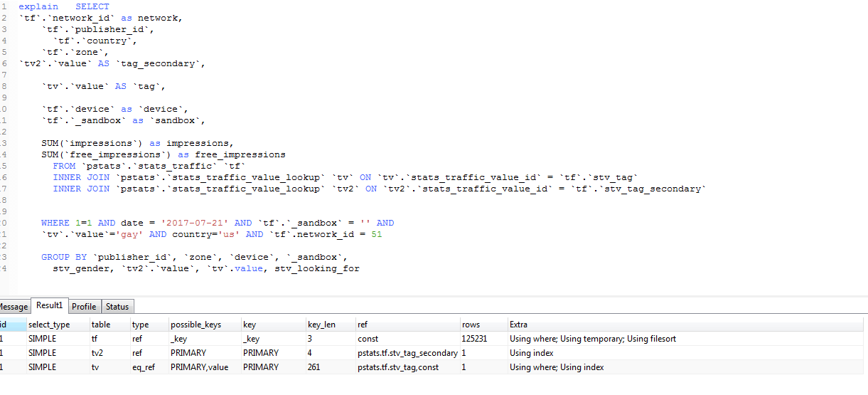Switch to the Message tab
The width and height of the screenshot is (868, 395).
click(x=14, y=307)
